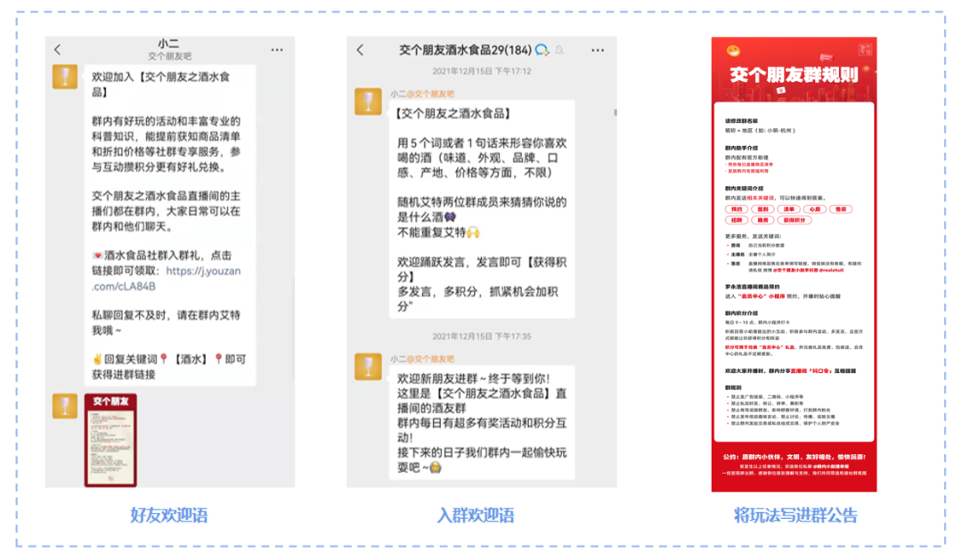Image resolution: width=962 pixels, height=560 pixels.
Task: Click the 好友欢迎语 caption label
Action: point(168,515)
